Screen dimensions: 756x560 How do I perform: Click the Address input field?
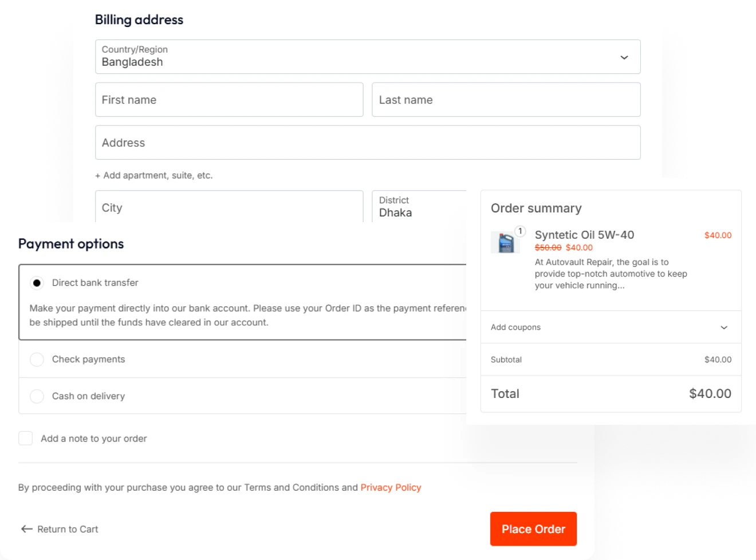pos(367,143)
